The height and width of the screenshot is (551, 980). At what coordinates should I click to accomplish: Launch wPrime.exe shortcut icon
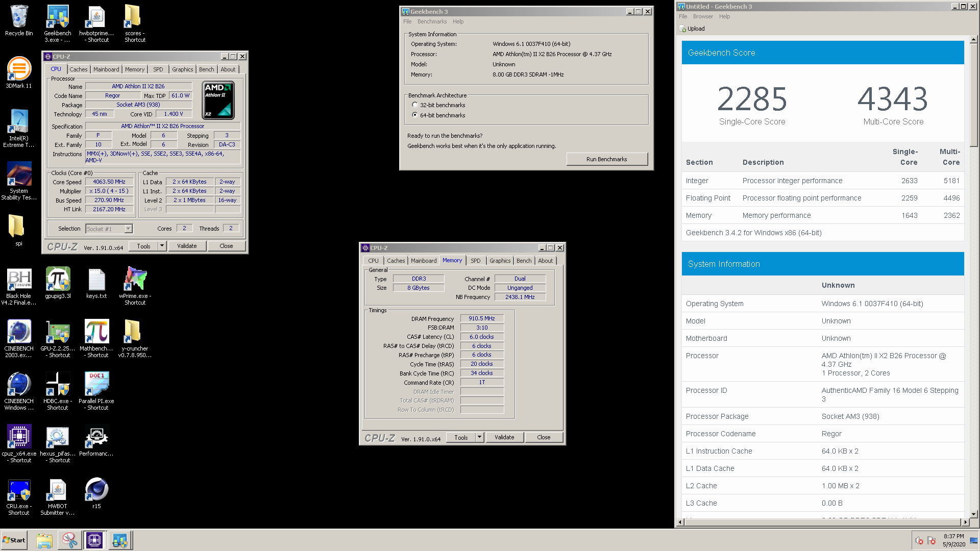[x=135, y=286]
